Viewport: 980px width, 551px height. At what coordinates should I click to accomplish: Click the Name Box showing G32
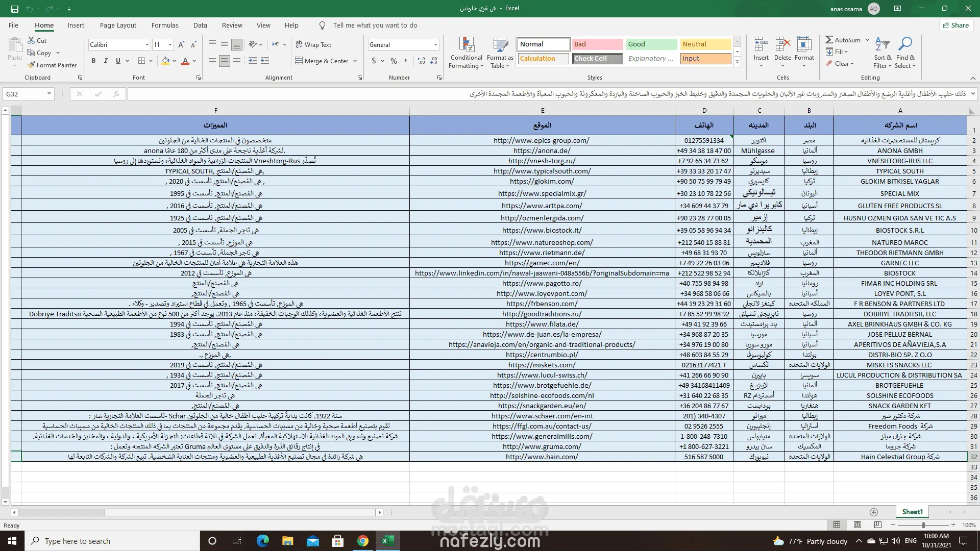[23, 94]
